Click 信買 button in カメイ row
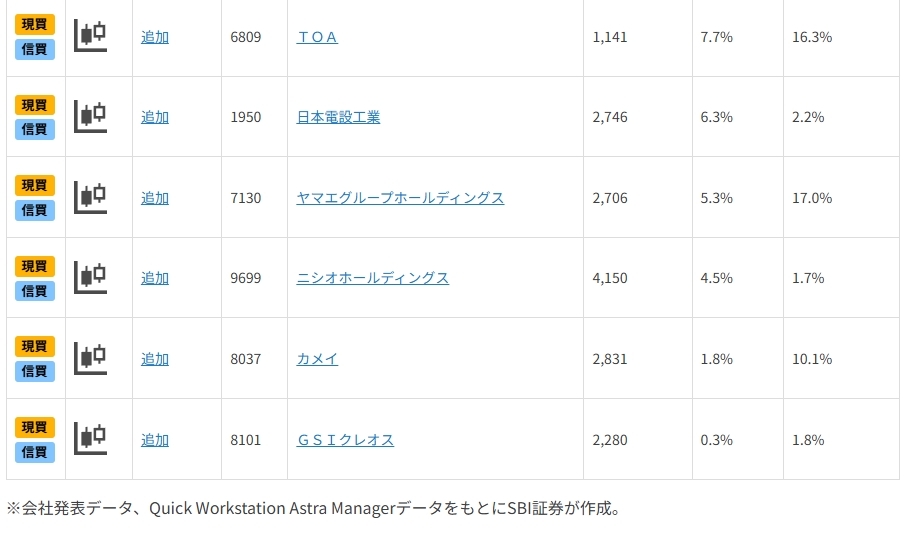Image resolution: width=910 pixels, height=541 pixels. pos(35,372)
